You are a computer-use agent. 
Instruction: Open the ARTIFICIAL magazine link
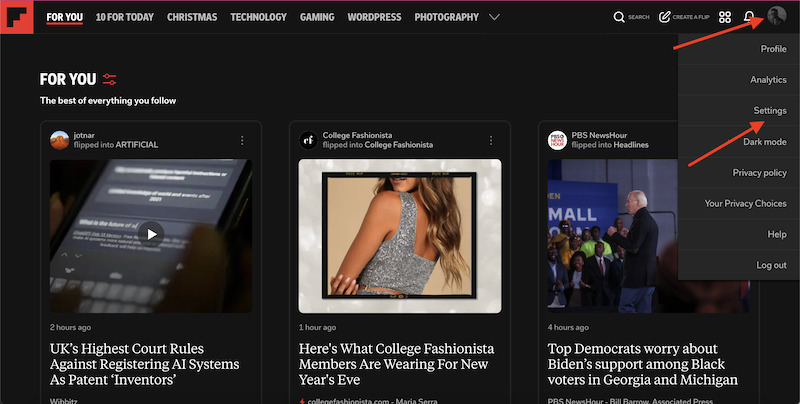pos(137,145)
